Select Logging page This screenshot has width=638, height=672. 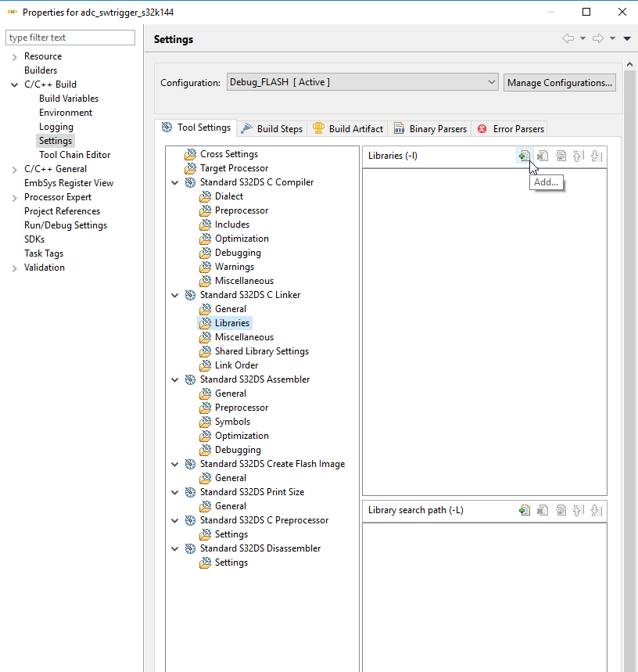click(x=56, y=127)
